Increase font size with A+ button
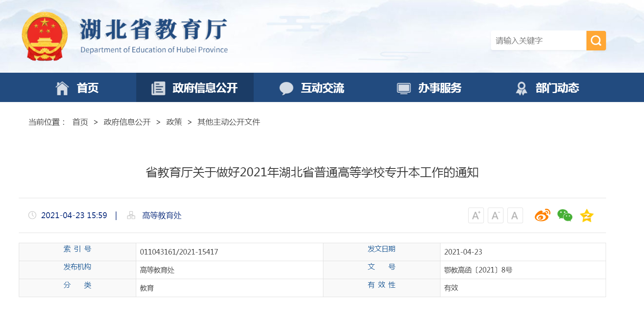 point(476,215)
